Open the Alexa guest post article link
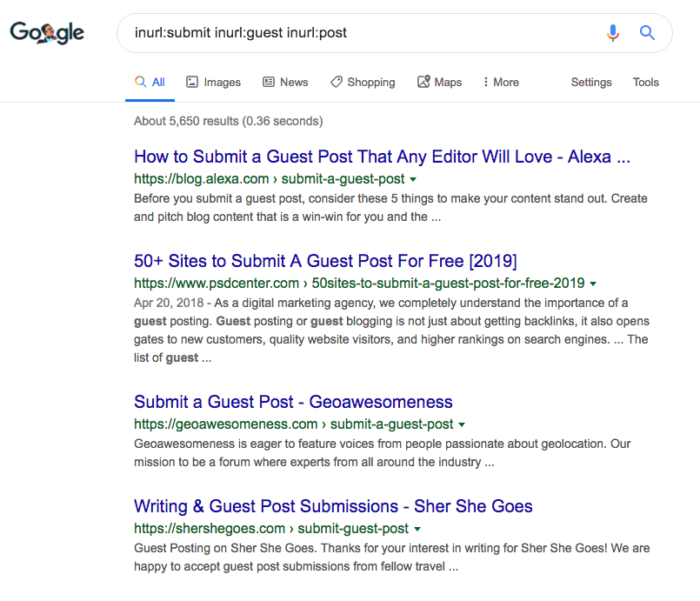700x601 pixels. click(x=382, y=157)
